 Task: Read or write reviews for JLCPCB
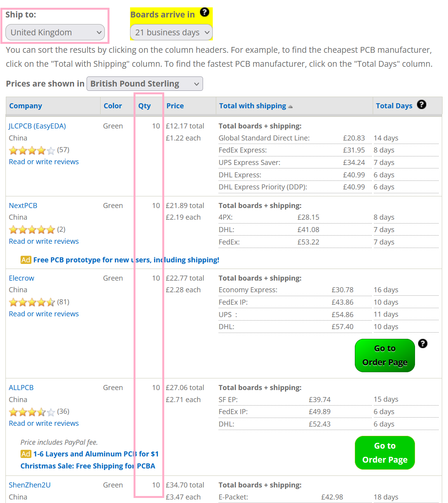[x=44, y=162]
